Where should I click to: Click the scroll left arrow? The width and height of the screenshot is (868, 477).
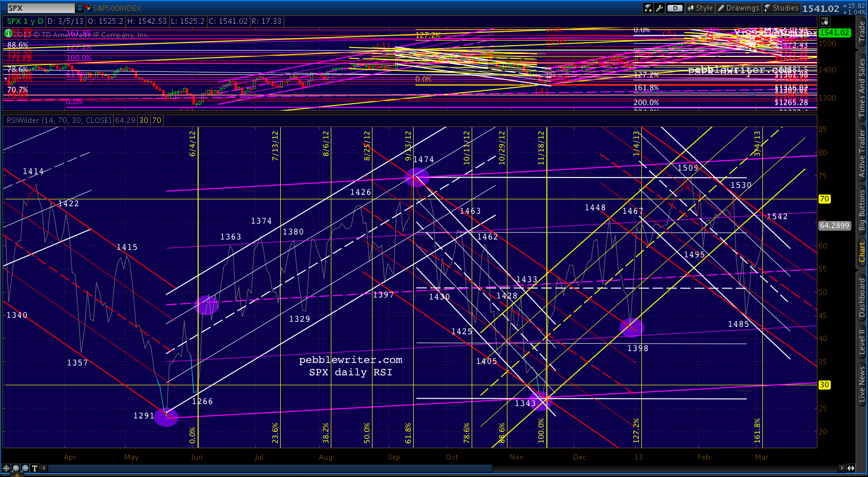(44, 468)
